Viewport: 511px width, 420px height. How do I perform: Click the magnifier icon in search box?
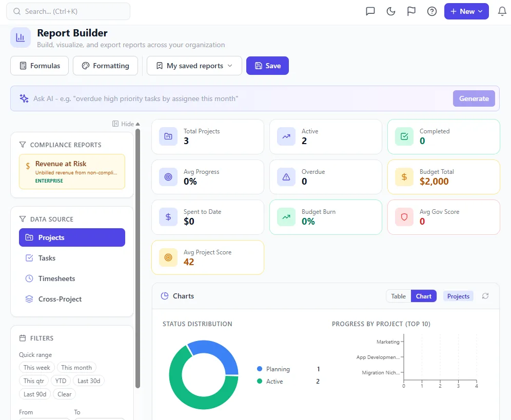[x=17, y=11]
